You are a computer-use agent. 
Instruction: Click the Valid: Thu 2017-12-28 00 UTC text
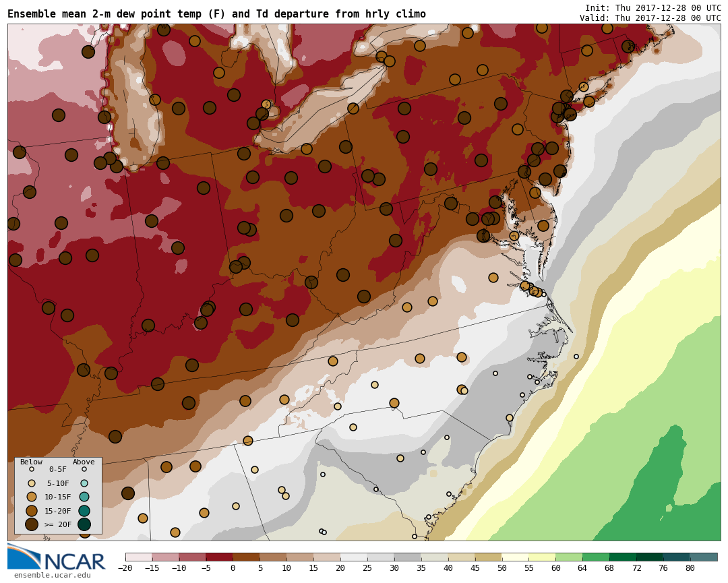(x=650, y=18)
